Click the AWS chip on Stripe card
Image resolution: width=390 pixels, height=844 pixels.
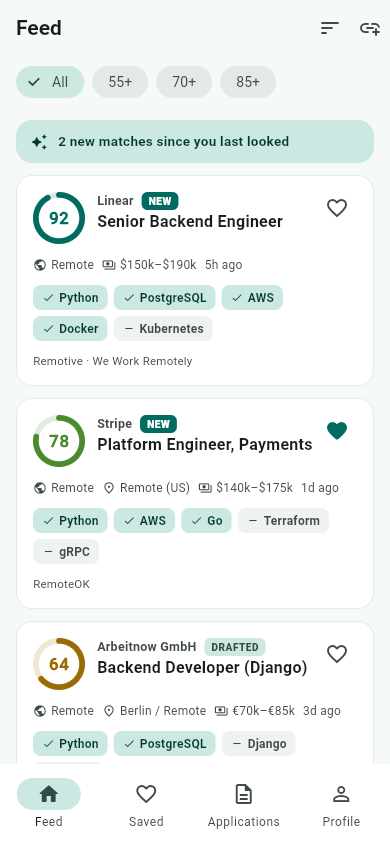[144, 521]
